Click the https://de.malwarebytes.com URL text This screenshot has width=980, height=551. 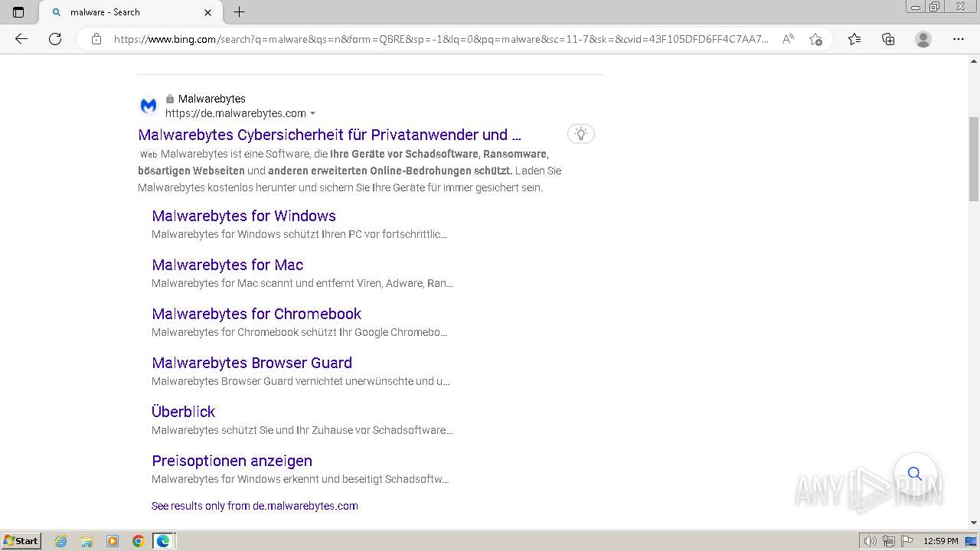click(x=236, y=113)
